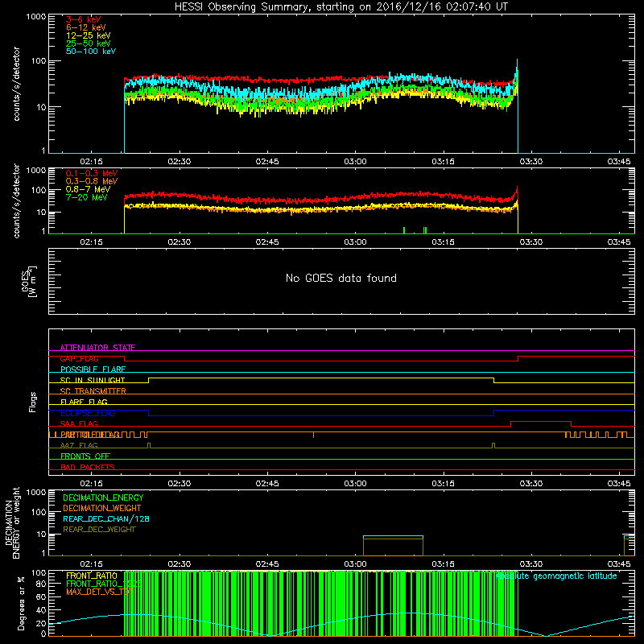The width and height of the screenshot is (644, 644).
Task: Click the SC_TRANSMITTER flag label
Action: point(93,391)
